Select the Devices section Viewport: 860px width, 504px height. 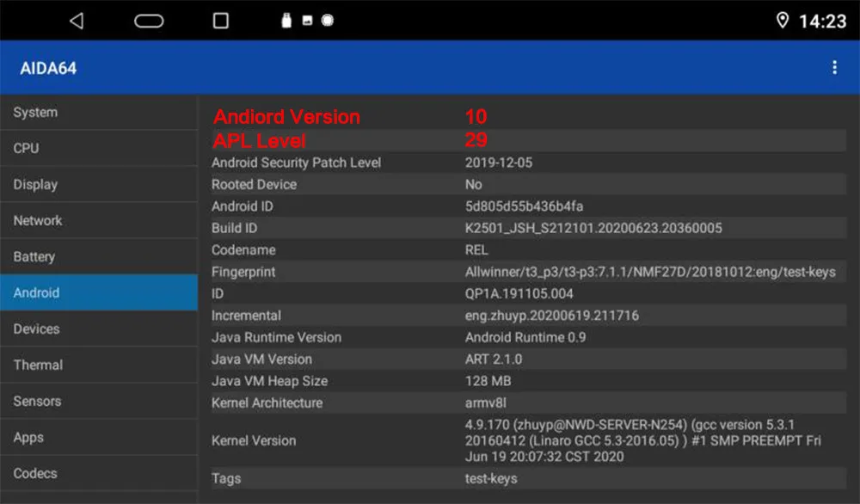99,329
